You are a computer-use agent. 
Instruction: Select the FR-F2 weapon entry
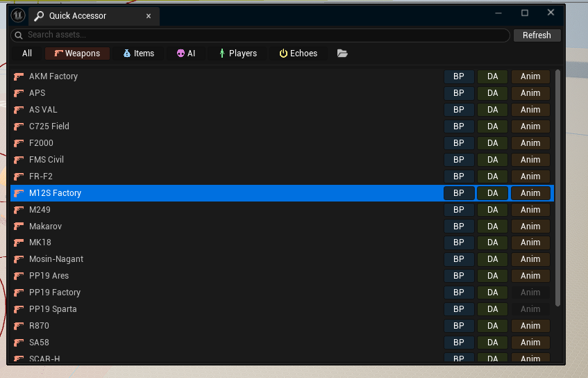[x=41, y=176]
